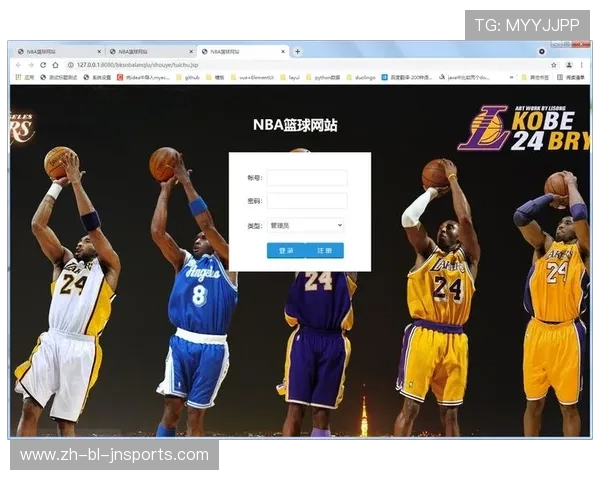Click the browser forward arrow

(31, 65)
